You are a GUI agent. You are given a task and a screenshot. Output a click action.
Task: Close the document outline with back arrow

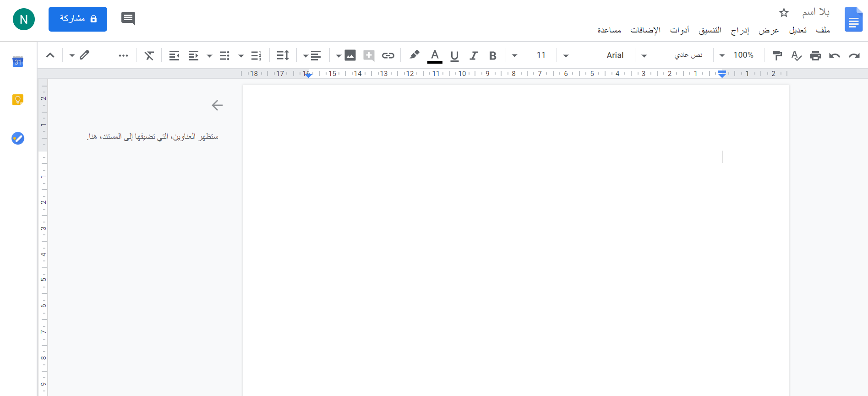click(x=217, y=105)
